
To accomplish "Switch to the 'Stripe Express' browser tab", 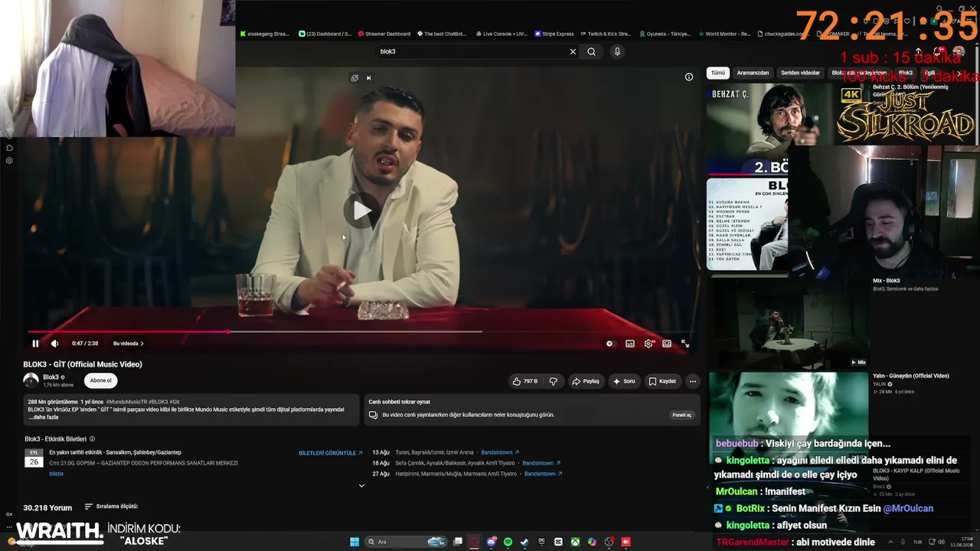I will (555, 34).
